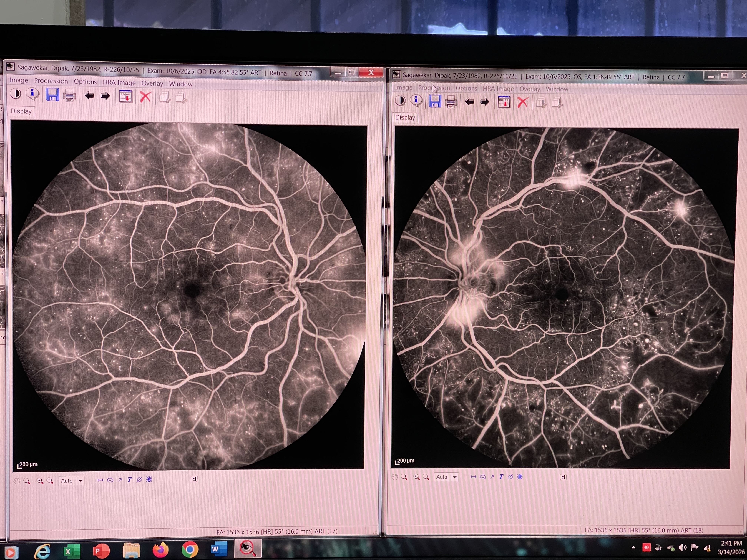Select text annotation tool in OD window
747x560 pixels.
coord(129,479)
